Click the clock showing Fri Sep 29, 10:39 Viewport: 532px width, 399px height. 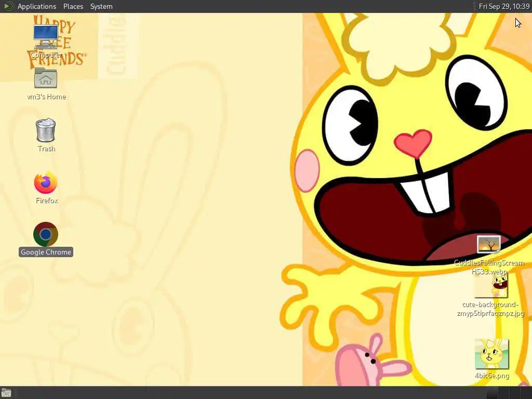504,6
